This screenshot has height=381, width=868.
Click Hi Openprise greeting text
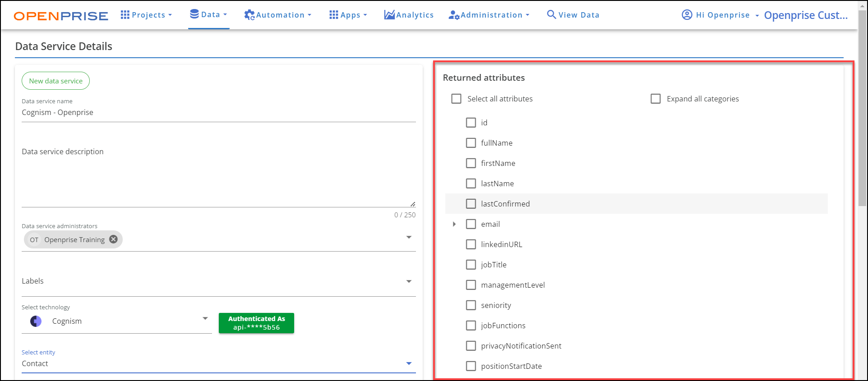pos(723,15)
